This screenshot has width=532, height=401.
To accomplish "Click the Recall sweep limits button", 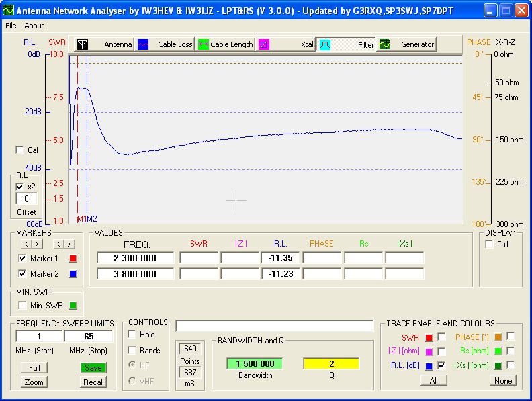I will 93,382.
